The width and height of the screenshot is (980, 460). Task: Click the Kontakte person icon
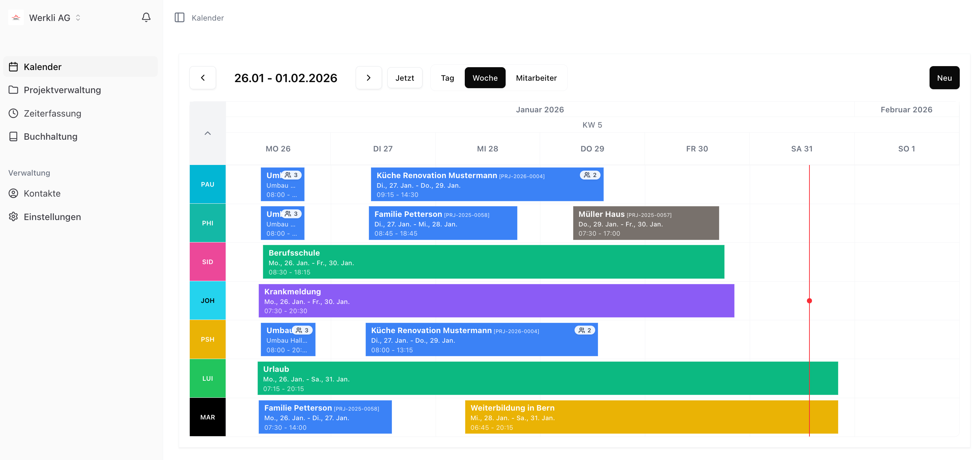point(13,193)
